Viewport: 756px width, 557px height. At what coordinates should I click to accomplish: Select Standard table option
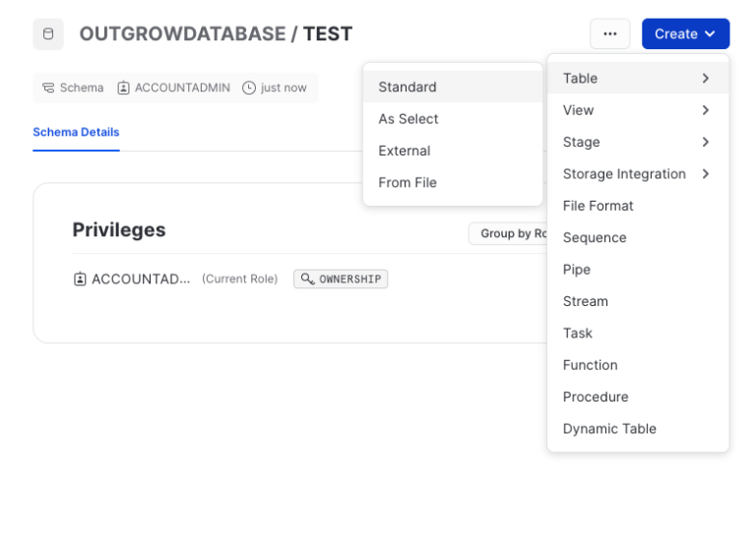pos(408,87)
